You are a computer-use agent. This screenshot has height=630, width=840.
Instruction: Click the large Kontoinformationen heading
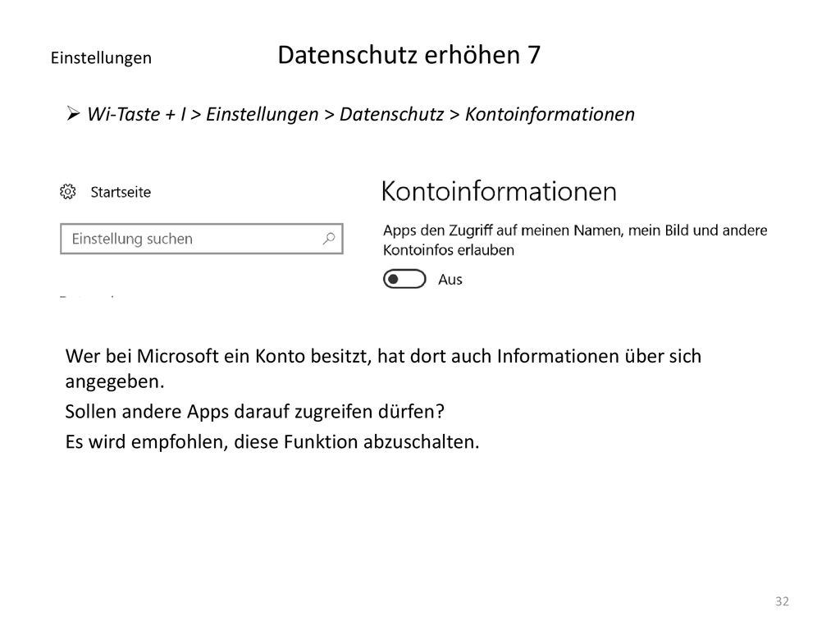tap(499, 191)
